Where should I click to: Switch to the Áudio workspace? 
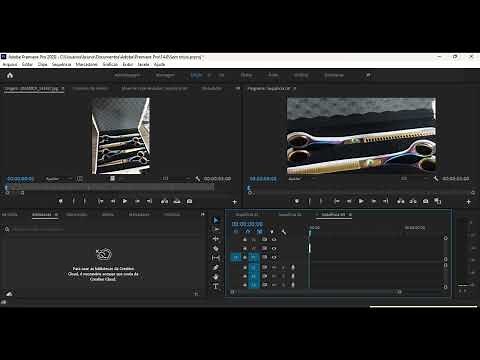pos(273,75)
